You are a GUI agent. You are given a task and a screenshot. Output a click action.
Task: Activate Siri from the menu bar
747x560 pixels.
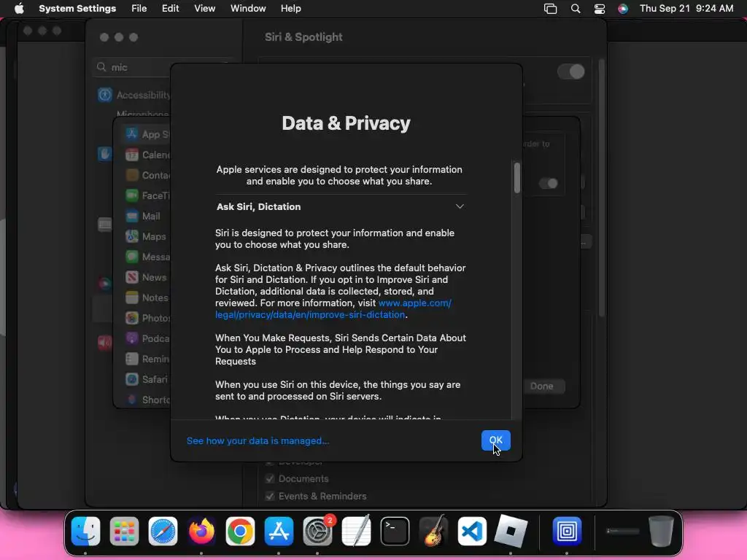[623, 9]
